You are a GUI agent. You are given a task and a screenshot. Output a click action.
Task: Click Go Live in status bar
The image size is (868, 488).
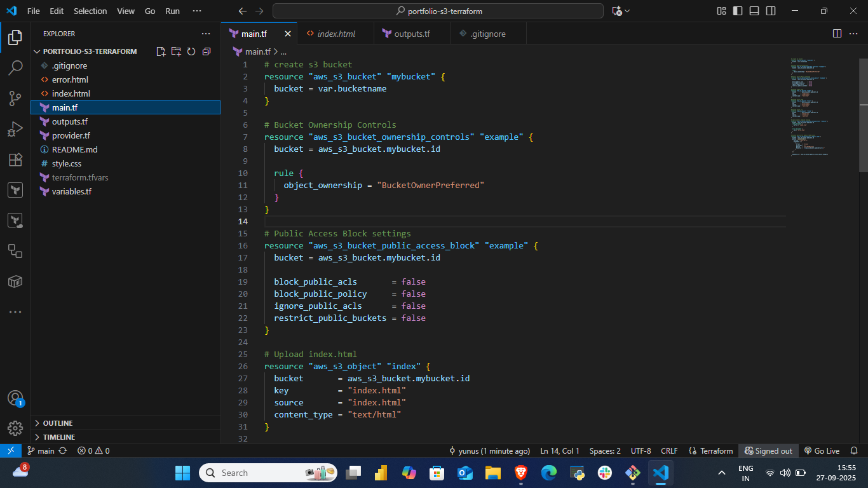tap(822, 451)
